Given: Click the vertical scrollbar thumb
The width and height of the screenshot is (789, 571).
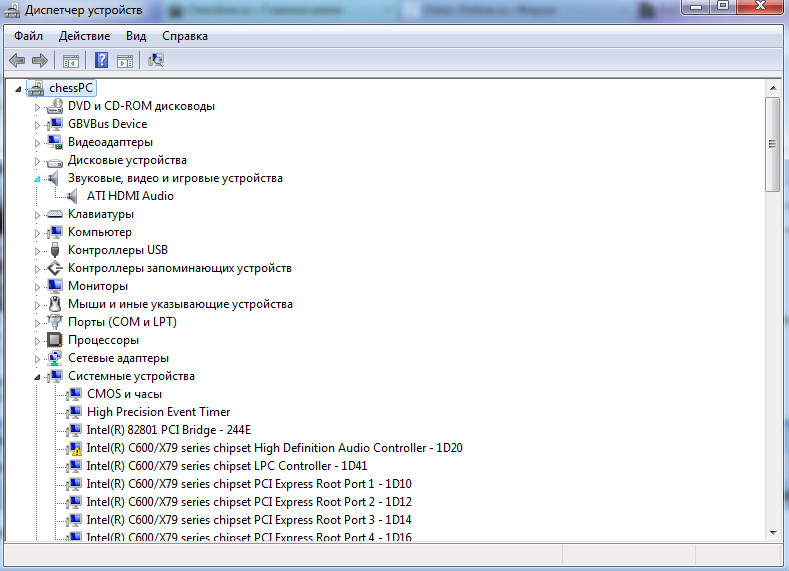Looking at the screenshot, I should pos(772,144).
